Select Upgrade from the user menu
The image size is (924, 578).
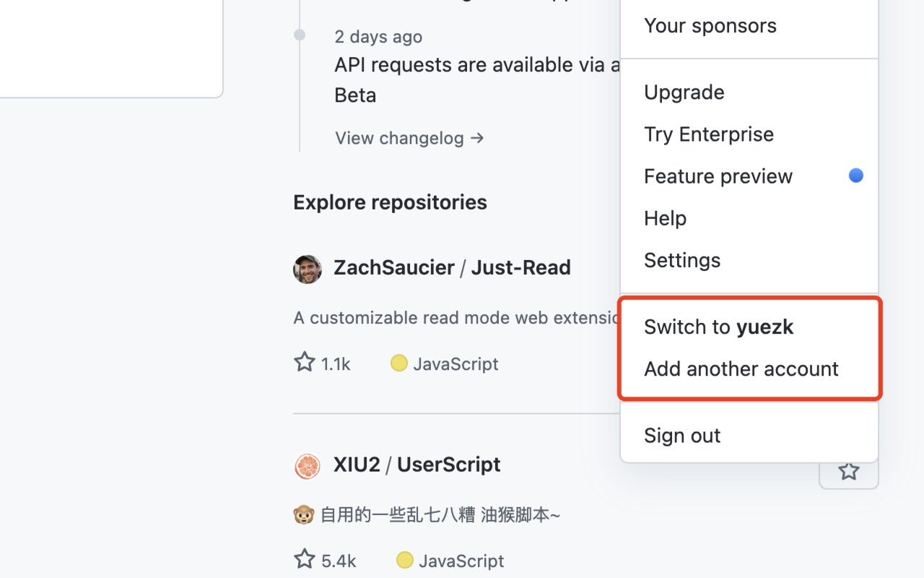click(x=684, y=92)
